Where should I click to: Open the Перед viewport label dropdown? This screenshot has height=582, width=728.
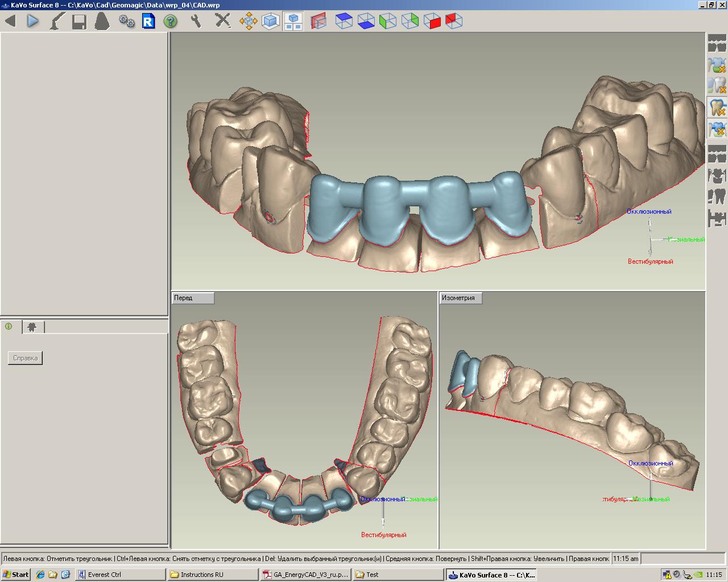(x=193, y=298)
